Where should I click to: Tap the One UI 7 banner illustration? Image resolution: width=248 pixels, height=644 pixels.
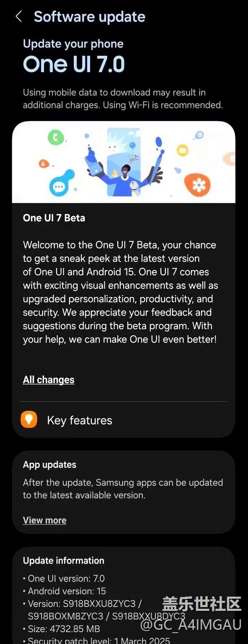[x=124, y=163]
